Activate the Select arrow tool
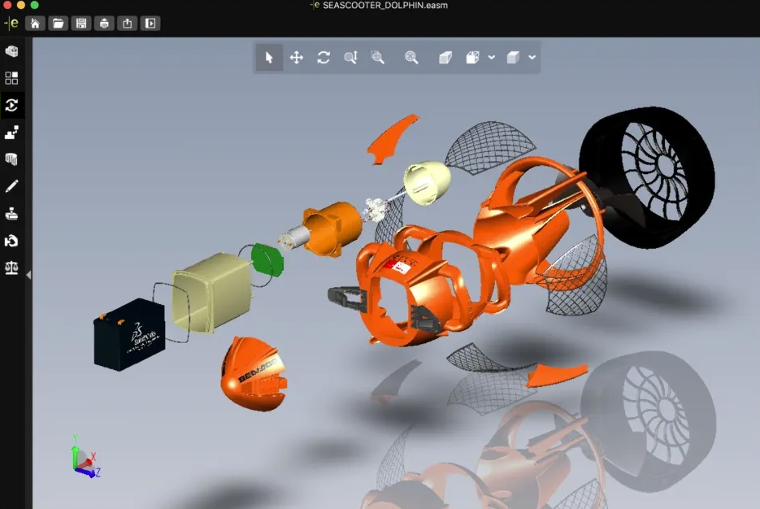This screenshot has height=509, width=760. [269, 58]
